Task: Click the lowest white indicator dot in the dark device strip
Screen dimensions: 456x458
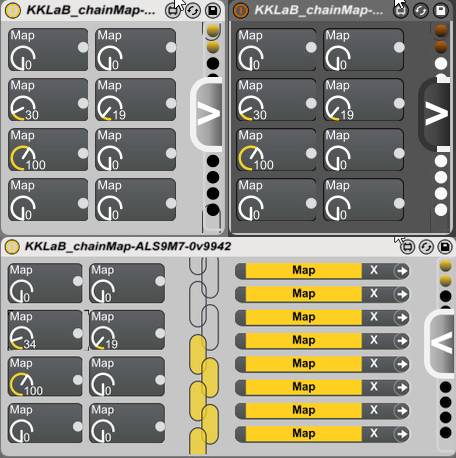Action: (x=441, y=210)
